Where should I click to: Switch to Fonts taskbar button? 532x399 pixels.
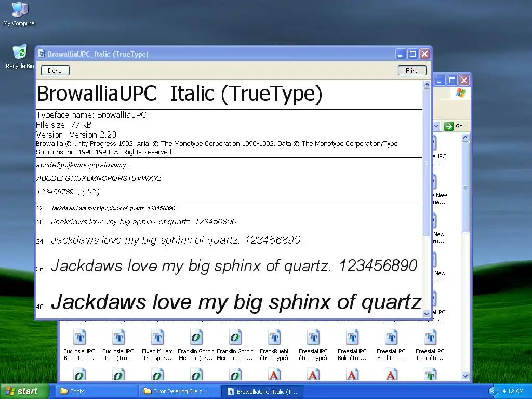(x=95, y=391)
